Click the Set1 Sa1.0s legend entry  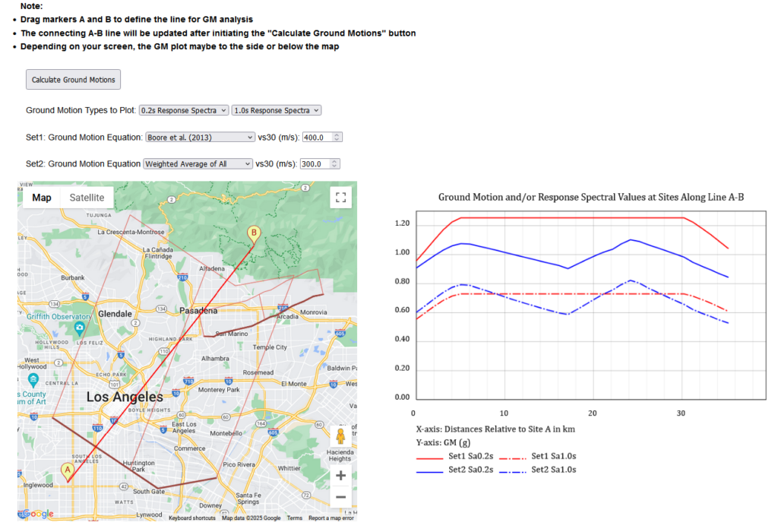click(538, 456)
